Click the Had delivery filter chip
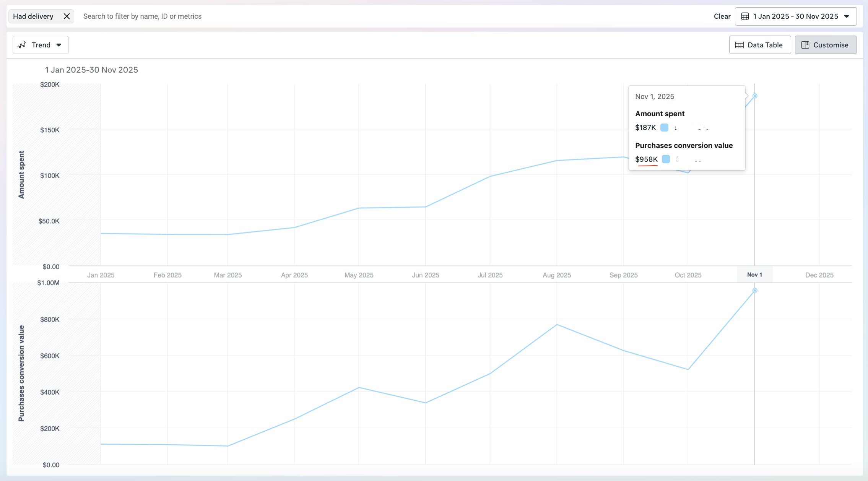868x481 pixels. tap(33, 16)
